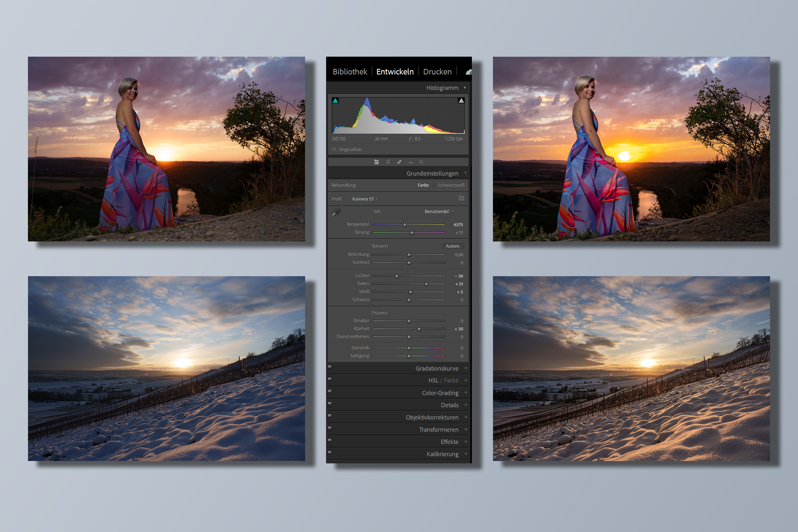
Task: Expand the Color-Grading panel arrow
Action: (465, 393)
